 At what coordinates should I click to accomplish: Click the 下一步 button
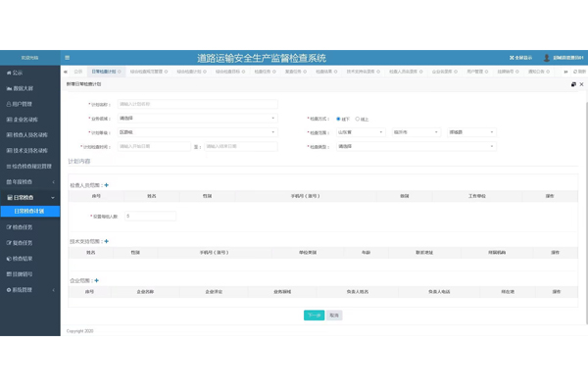314,316
